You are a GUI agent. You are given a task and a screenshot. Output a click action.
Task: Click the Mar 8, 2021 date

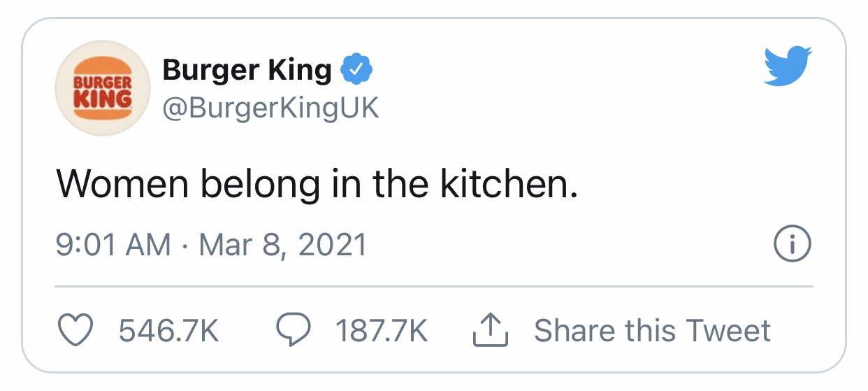pyautogui.click(x=283, y=246)
